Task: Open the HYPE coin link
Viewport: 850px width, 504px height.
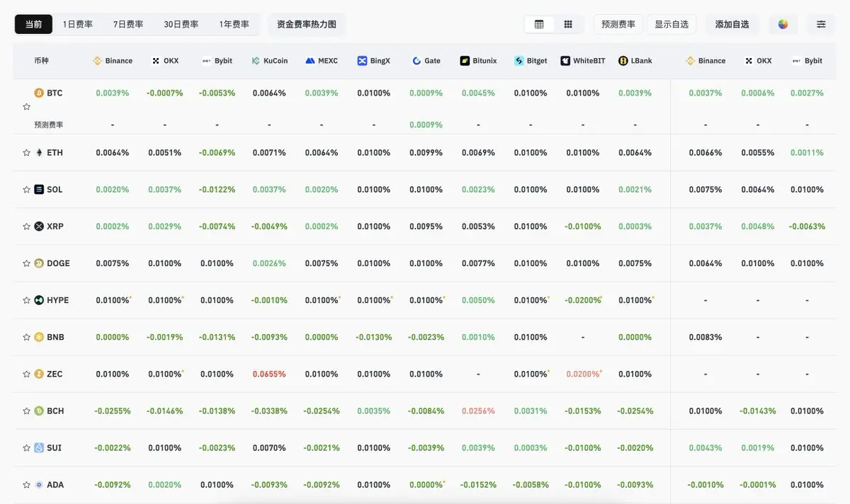Action: click(x=52, y=300)
